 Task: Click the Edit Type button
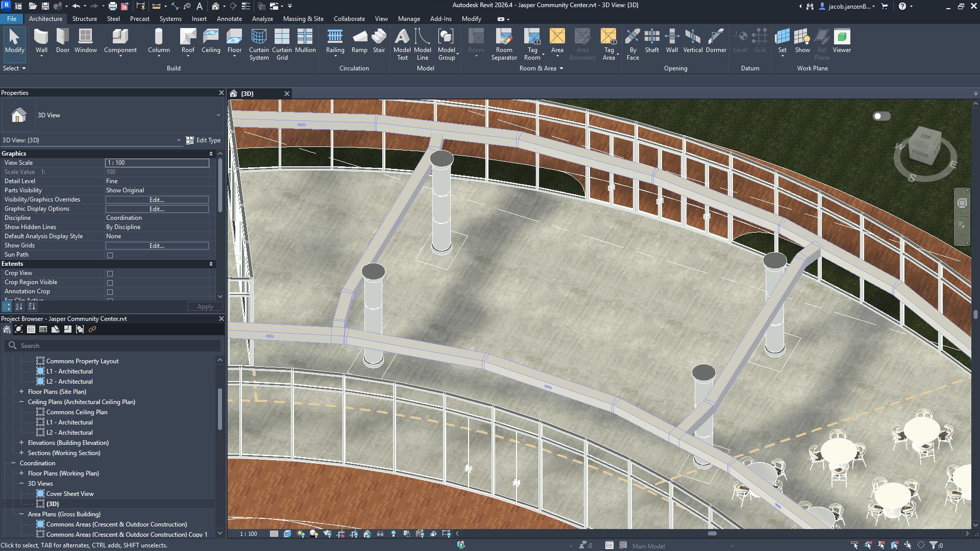[203, 140]
